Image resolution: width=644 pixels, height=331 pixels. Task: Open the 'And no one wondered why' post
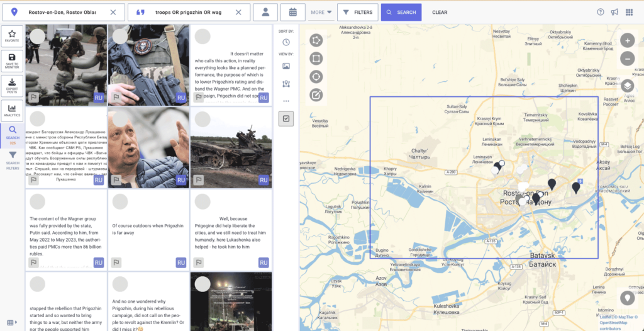(148, 301)
